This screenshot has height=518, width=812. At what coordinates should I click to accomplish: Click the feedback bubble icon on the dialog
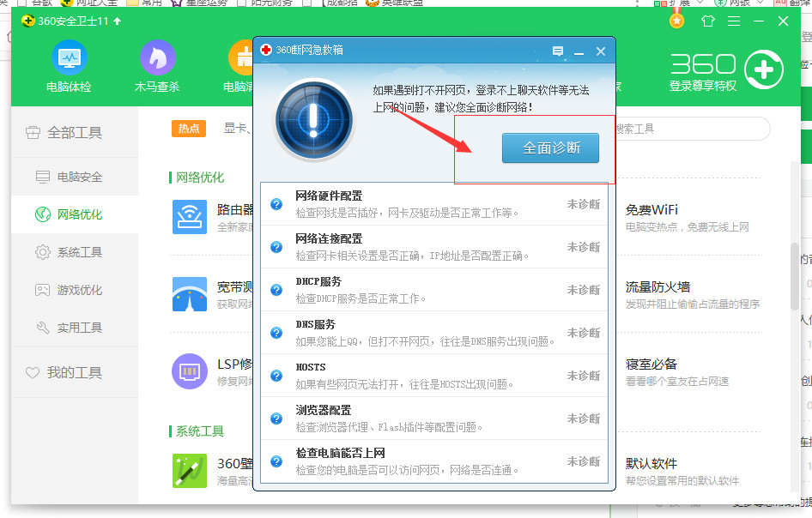[557, 51]
